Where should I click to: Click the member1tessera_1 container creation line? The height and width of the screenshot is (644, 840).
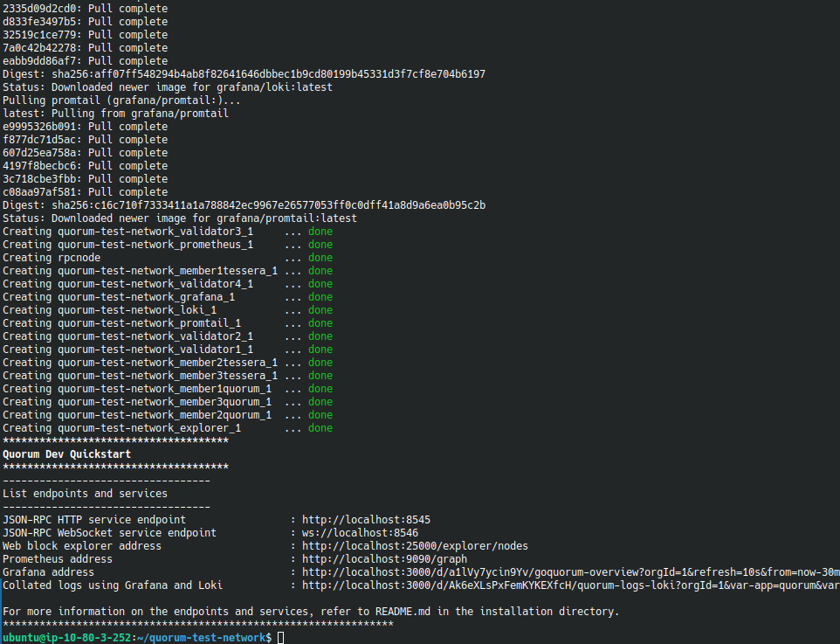[x=138, y=270]
